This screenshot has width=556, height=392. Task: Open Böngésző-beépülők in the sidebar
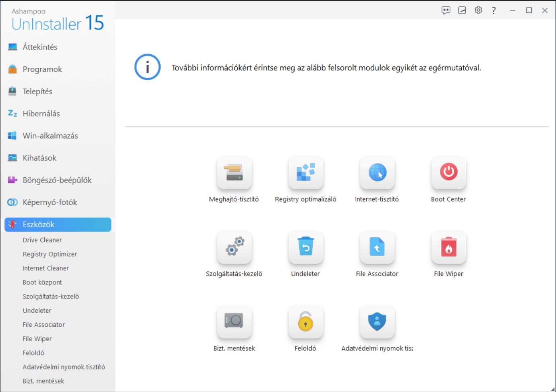(x=58, y=180)
